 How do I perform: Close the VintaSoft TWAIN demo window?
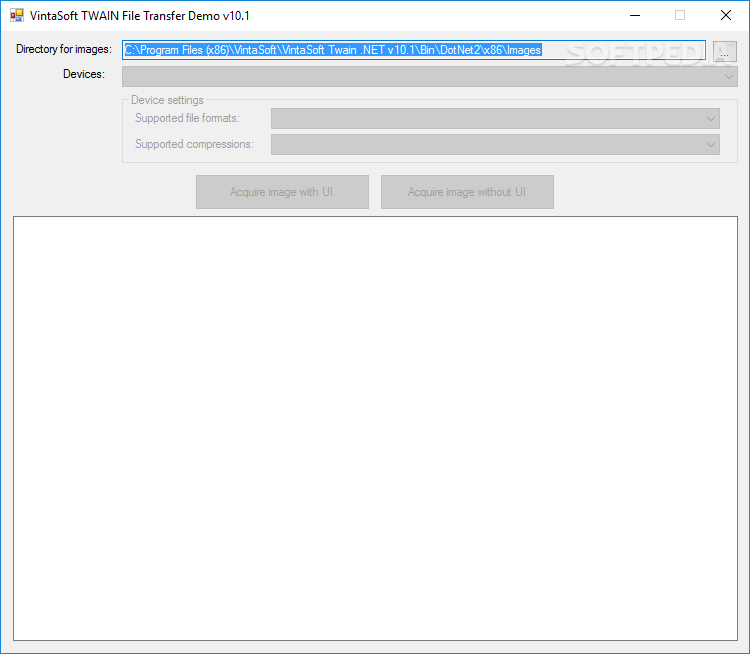click(x=726, y=15)
